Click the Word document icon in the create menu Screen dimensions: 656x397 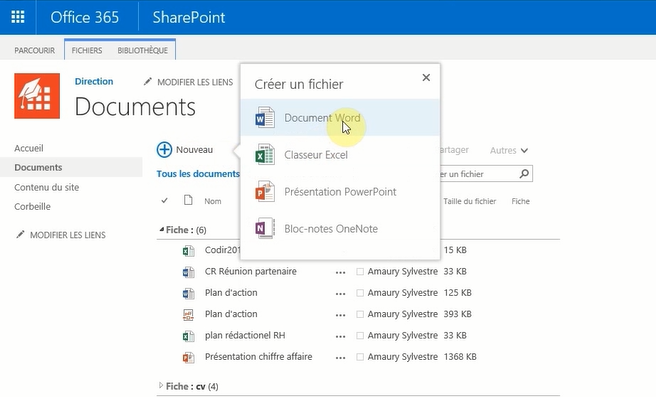coord(265,118)
